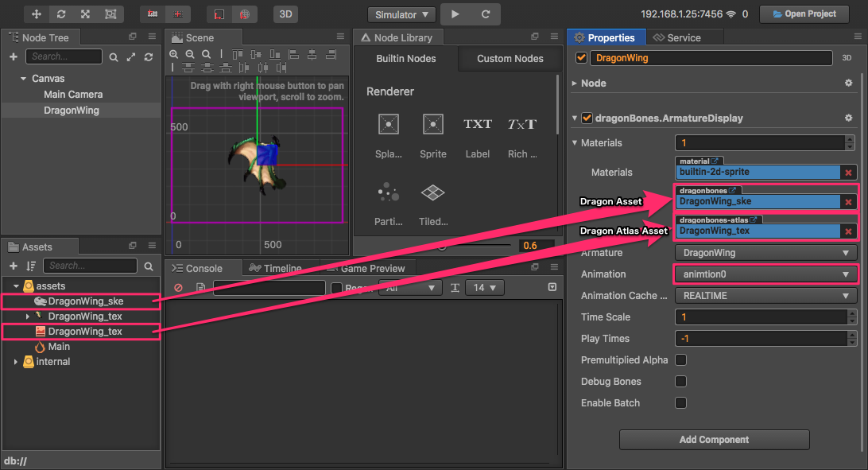
Task: Click align left icon in Scene toolbar
Action: (x=294, y=54)
